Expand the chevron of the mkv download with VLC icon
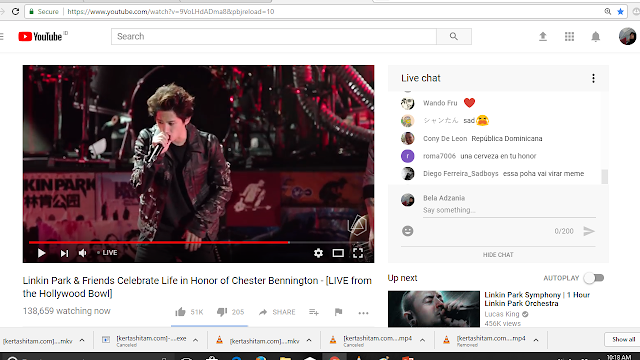Screen dimensions: 640x360 309,340
